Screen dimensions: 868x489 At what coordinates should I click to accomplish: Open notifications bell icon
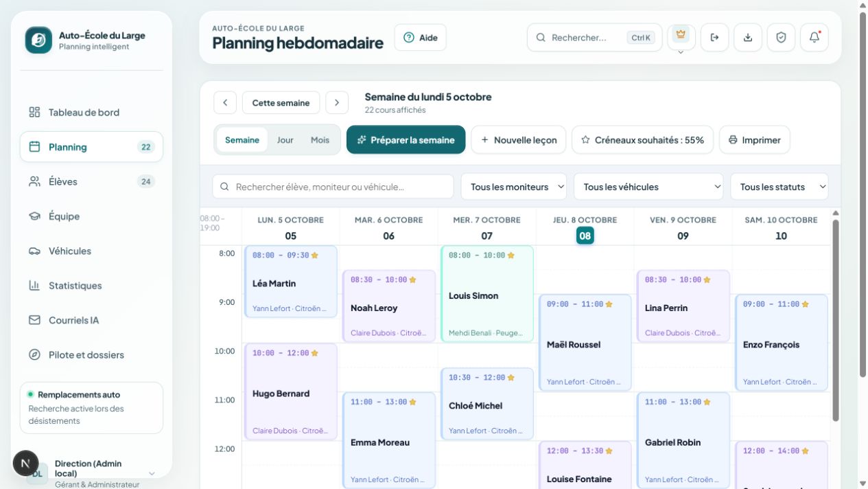click(x=814, y=38)
